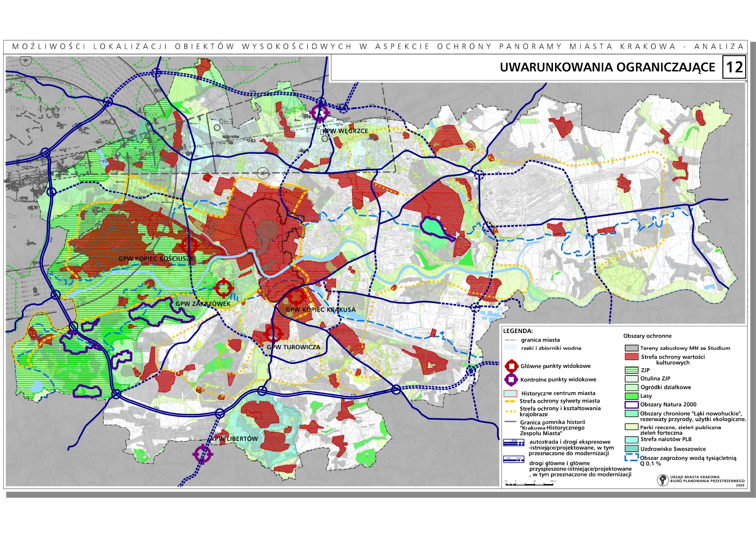
Task: Click the purple KPW Węgrzce control marker
Action: (x=320, y=113)
